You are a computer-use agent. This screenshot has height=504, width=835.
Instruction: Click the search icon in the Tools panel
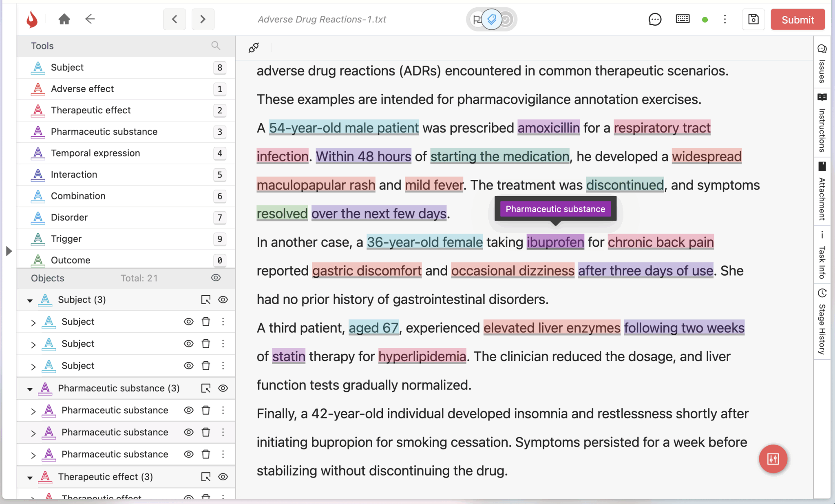coord(216,46)
